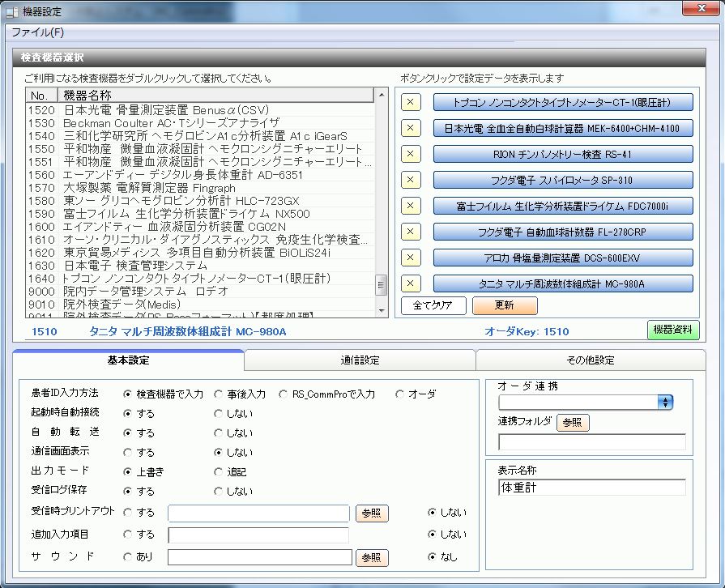Click the サウンド file path field

click(260, 557)
